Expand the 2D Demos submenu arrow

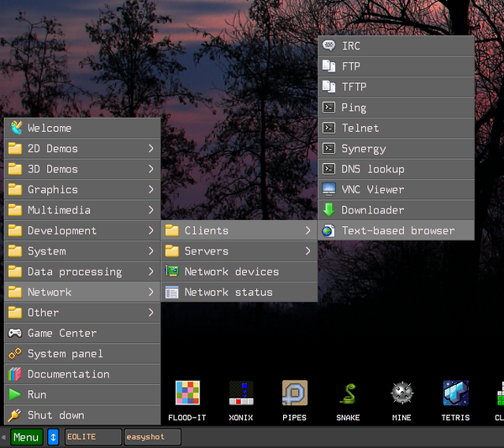click(x=150, y=148)
